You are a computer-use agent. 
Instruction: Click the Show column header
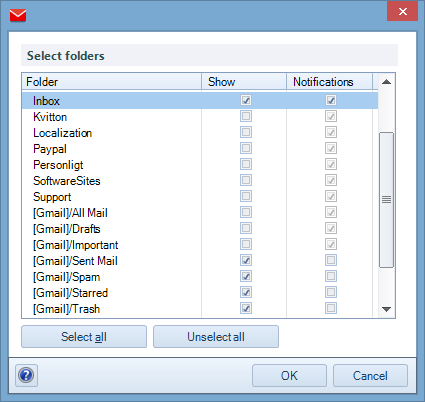[244, 82]
